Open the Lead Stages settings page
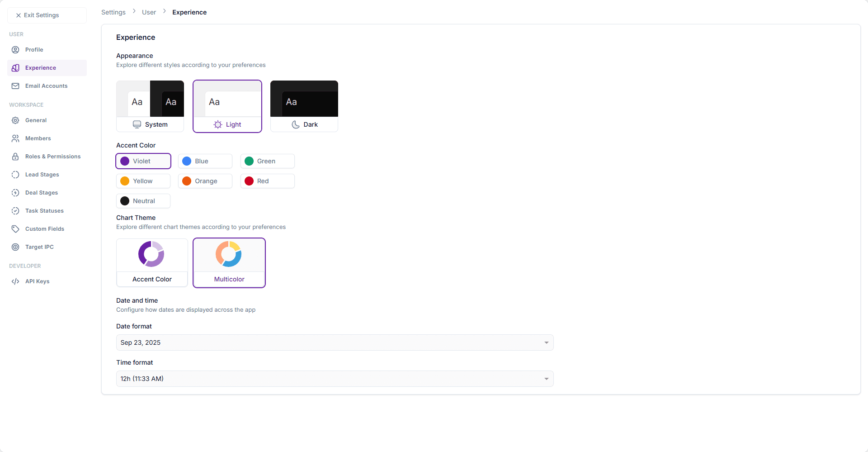 (42, 175)
